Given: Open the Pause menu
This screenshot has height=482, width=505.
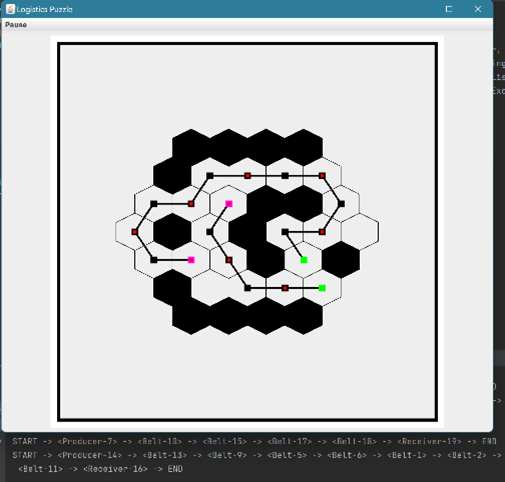Looking at the screenshot, I should coord(16,25).
